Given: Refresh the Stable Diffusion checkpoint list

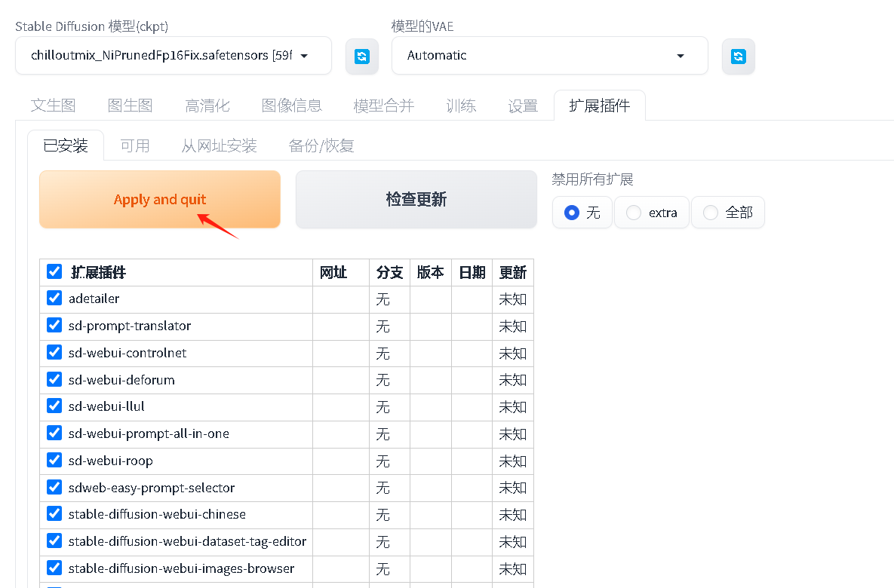Looking at the screenshot, I should 362,57.
